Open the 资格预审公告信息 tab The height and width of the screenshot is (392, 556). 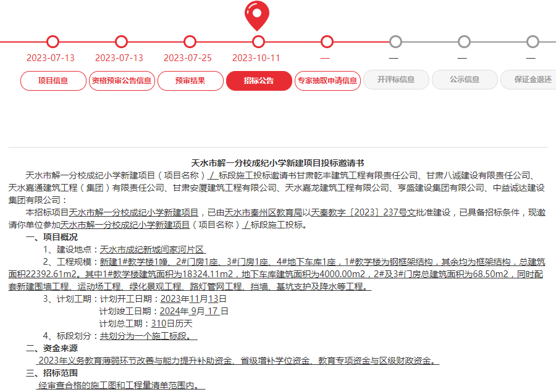click(x=121, y=81)
